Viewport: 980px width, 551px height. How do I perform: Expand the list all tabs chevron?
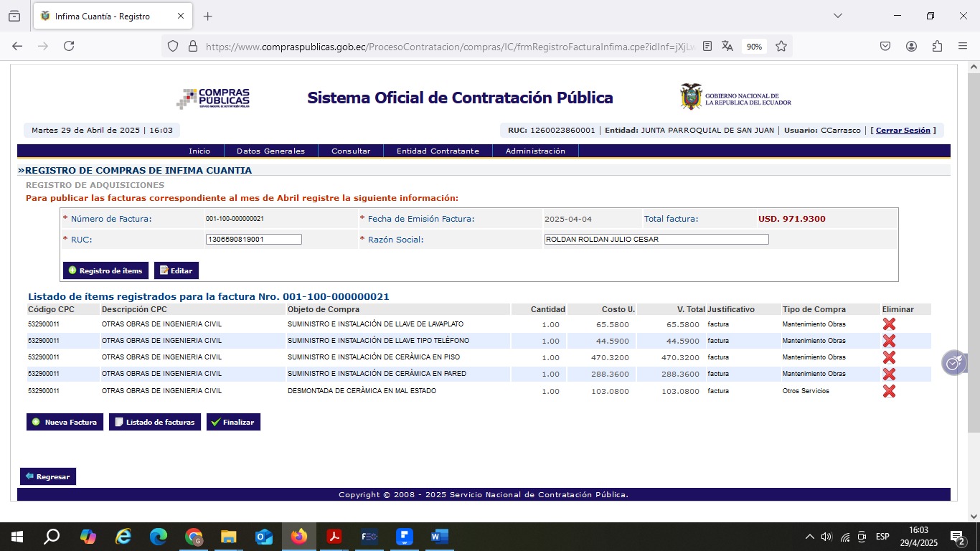click(x=837, y=16)
